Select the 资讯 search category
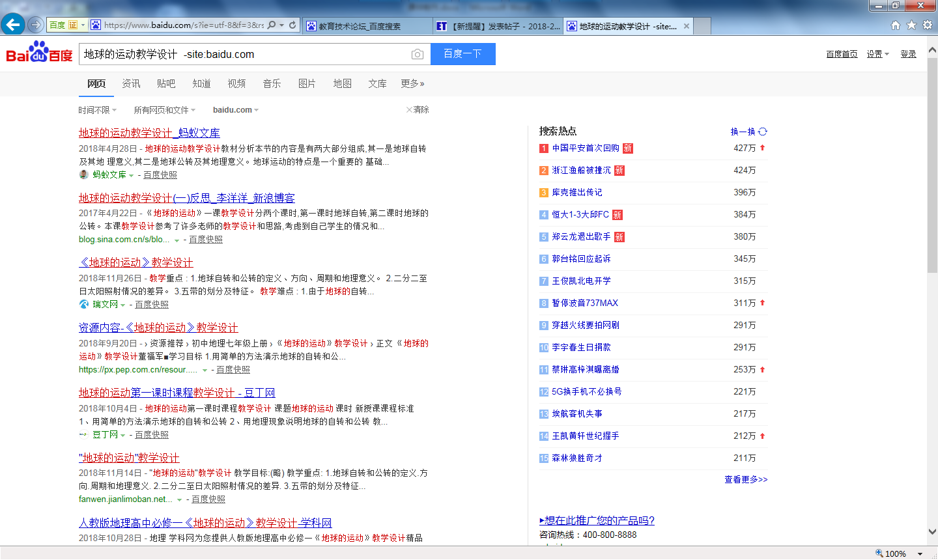The width and height of the screenshot is (938, 560). tap(131, 83)
